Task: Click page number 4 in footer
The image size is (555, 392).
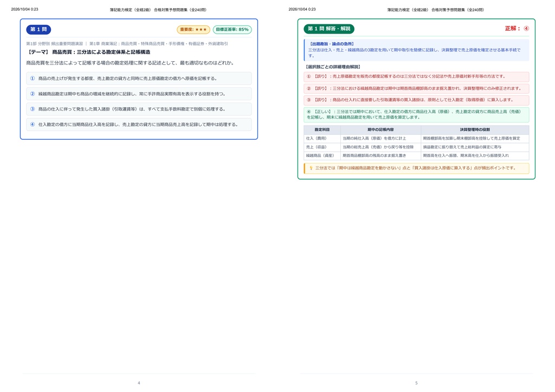Action: point(139,383)
